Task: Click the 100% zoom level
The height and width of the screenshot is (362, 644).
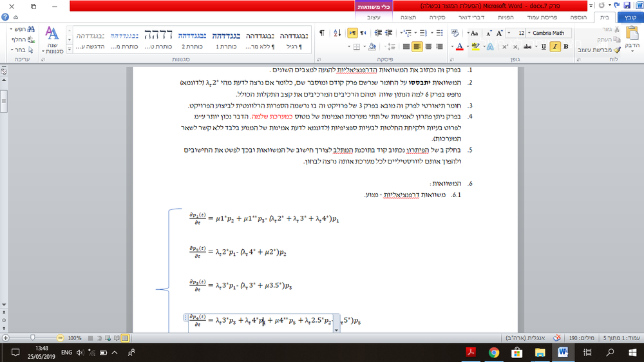Action: point(74,338)
